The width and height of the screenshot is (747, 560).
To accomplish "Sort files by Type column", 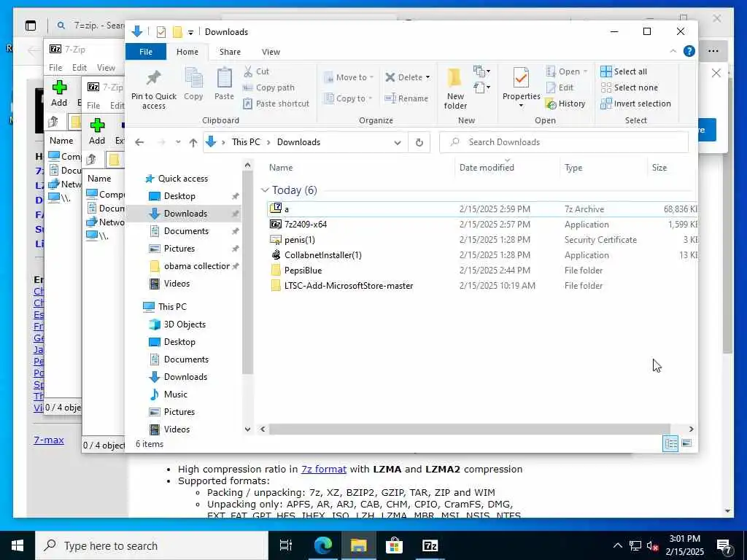I will tap(573, 168).
